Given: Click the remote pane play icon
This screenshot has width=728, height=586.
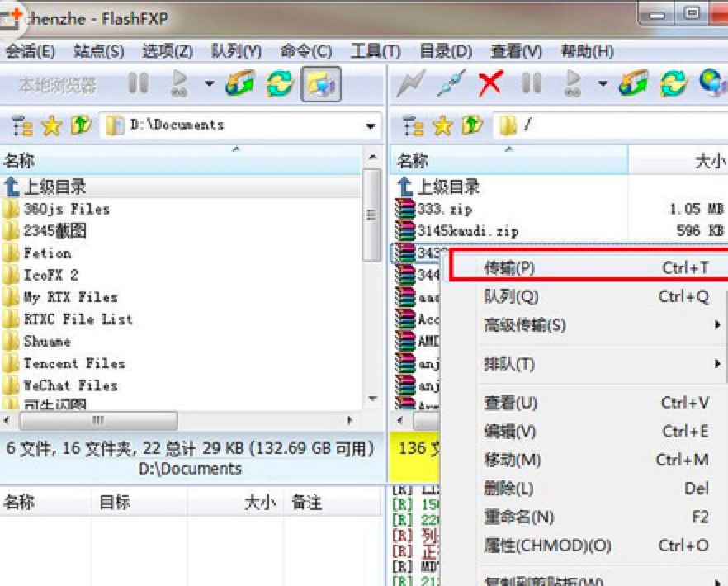Looking at the screenshot, I should coord(573,83).
